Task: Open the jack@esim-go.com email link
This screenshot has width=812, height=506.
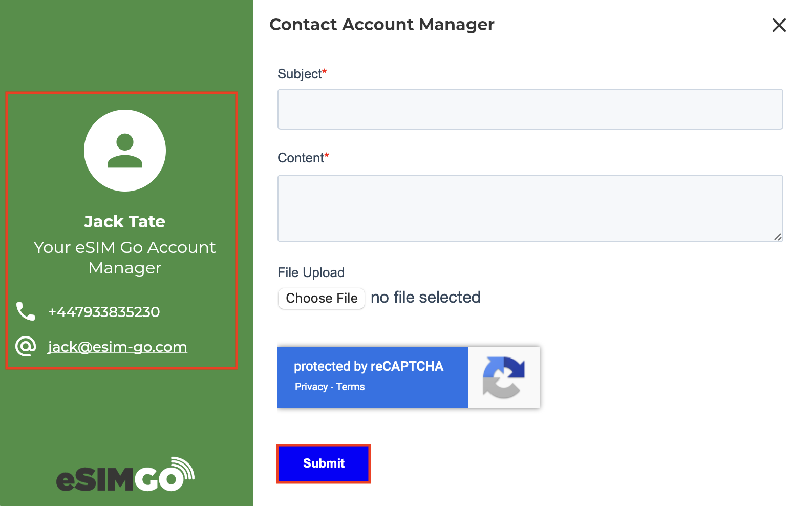Action: coord(117,347)
